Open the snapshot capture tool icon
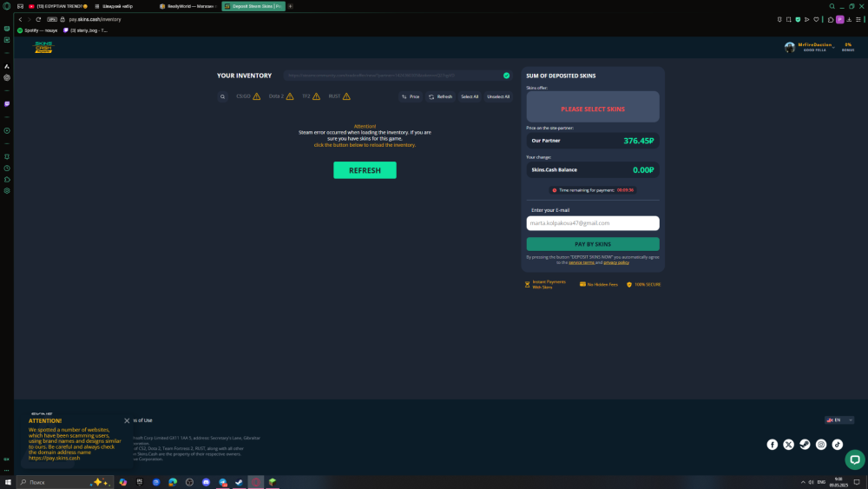The height and width of the screenshot is (489, 868). [788, 19]
